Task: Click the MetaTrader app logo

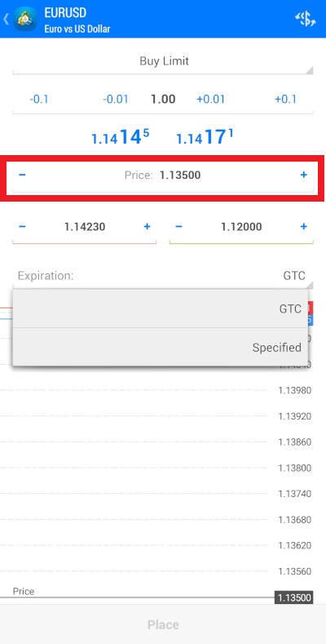Action: (25, 20)
